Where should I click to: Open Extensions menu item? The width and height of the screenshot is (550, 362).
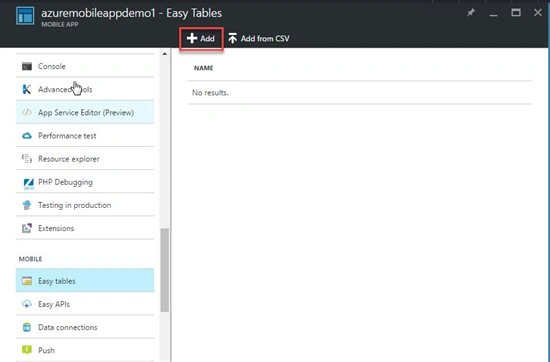85,228
